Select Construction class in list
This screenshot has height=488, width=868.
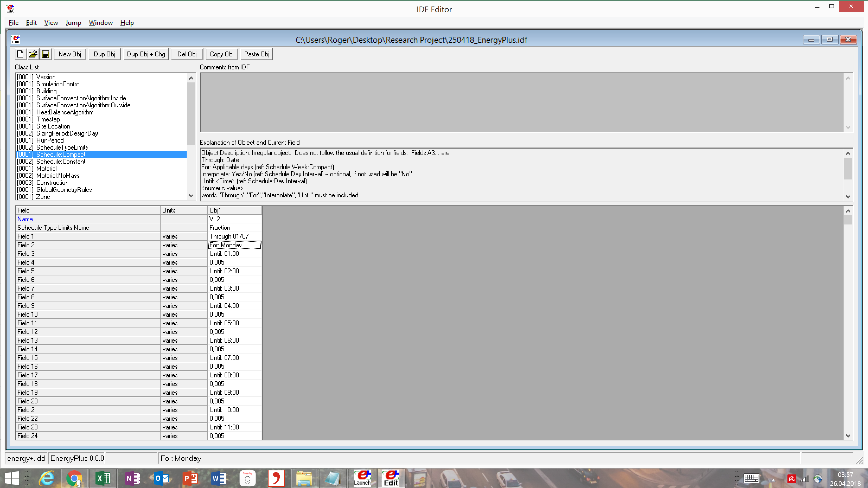[x=101, y=183]
